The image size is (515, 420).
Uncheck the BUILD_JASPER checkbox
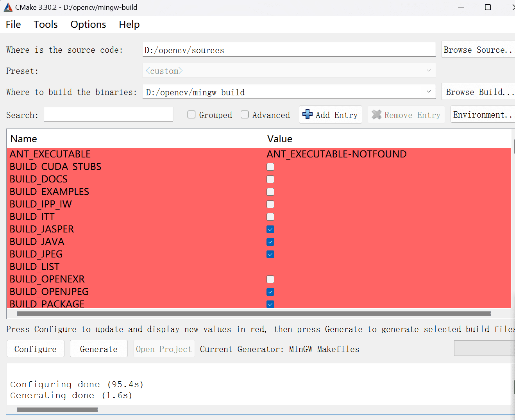click(x=270, y=229)
